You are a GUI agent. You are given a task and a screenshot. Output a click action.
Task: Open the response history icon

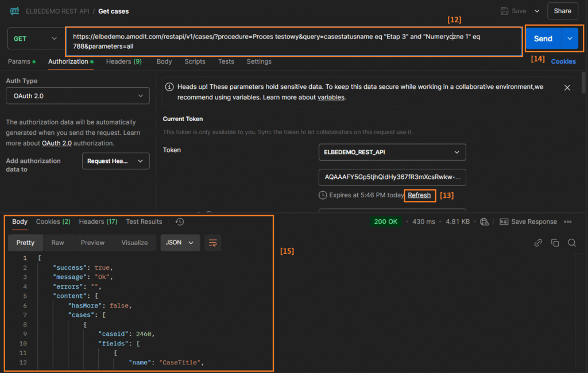click(x=180, y=222)
